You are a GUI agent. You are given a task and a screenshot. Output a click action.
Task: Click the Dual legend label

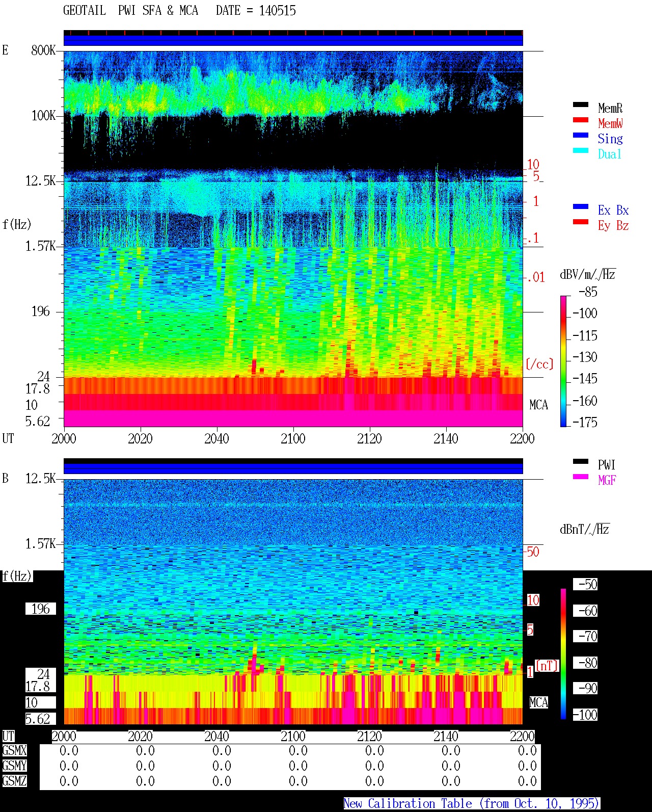tap(610, 154)
